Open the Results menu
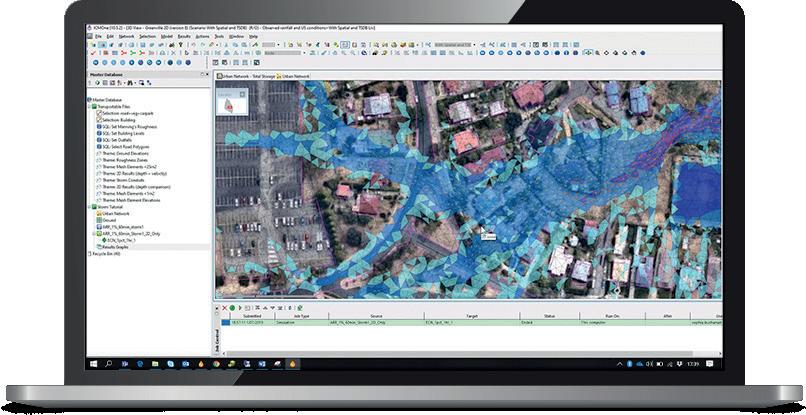 click(x=184, y=37)
